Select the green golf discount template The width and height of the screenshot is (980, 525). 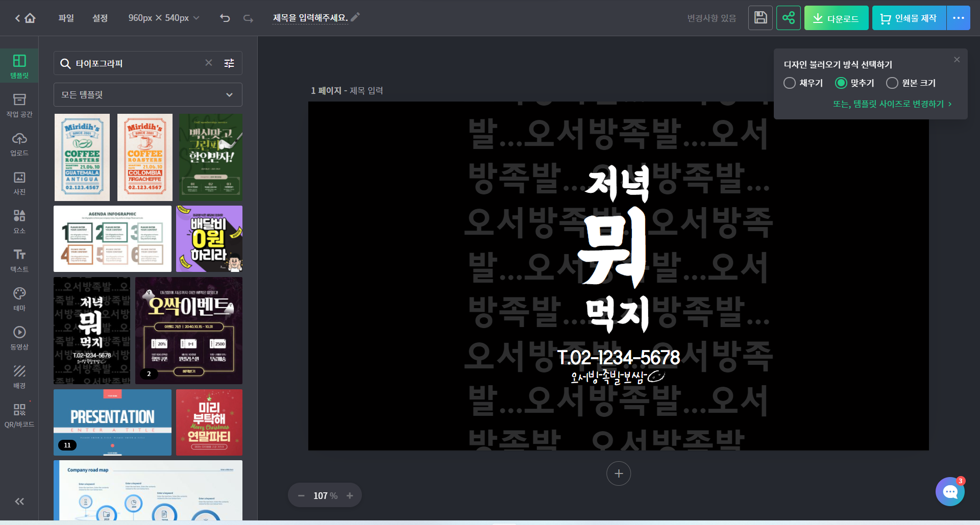(211, 157)
